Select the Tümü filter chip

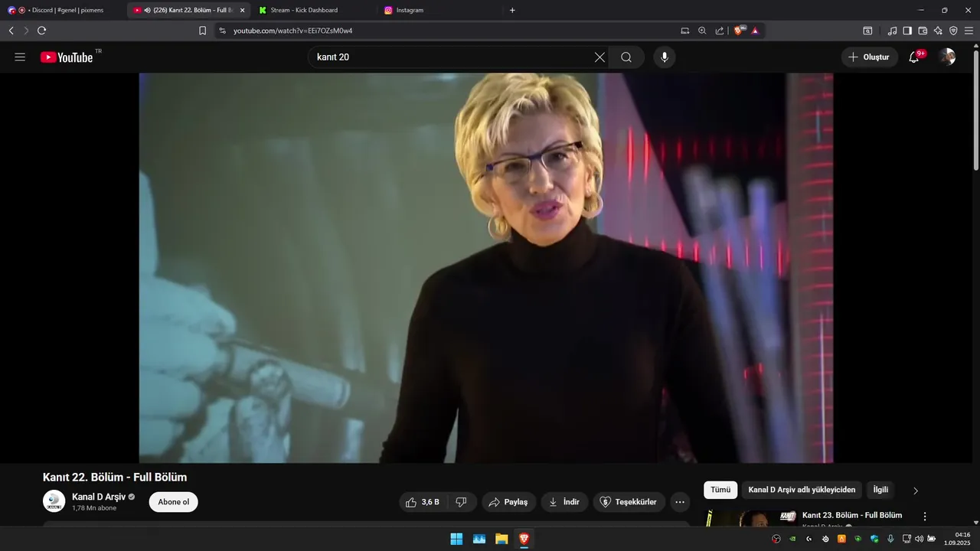click(x=720, y=490)
